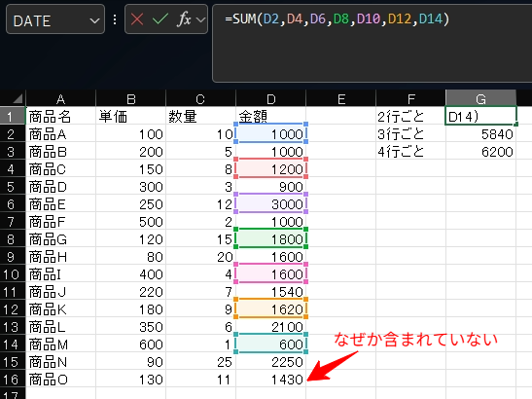Cancel formula entry with the X icon
Image resolution: width=532 pixels, height=399 pixels.
(x=137, y=19)
